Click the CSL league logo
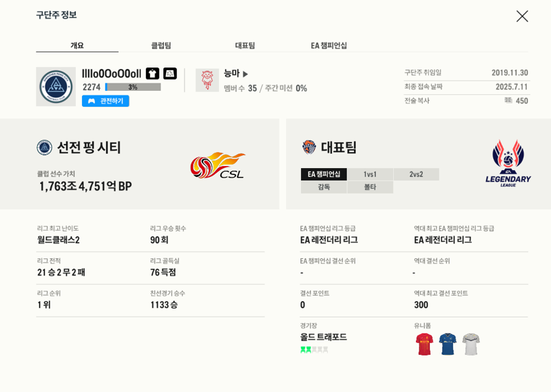Viewport: 551px width, 392px height. pyautogui.click(x=218, y=165)
